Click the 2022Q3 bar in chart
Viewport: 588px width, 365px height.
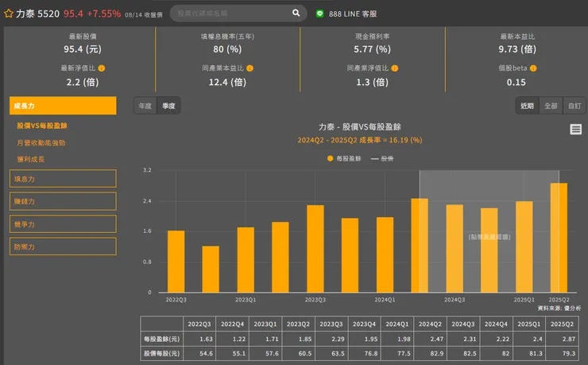pyautogui.click(x=176, y=262)
